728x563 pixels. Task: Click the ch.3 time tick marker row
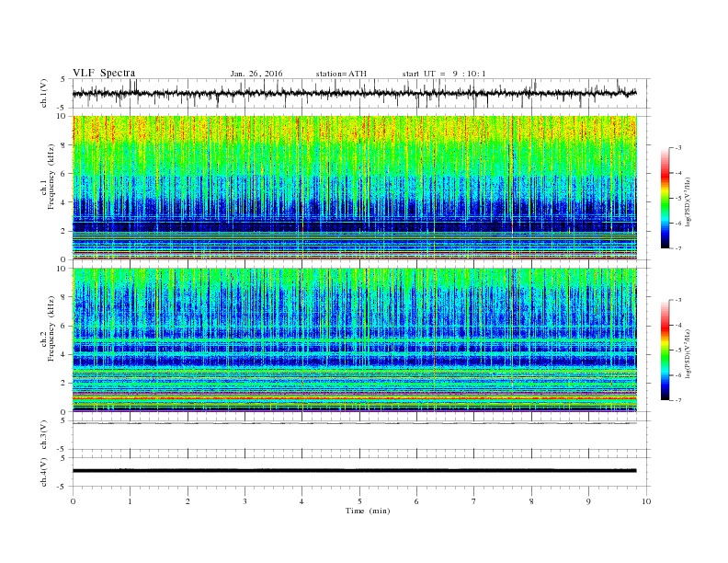tap(360, 453)
